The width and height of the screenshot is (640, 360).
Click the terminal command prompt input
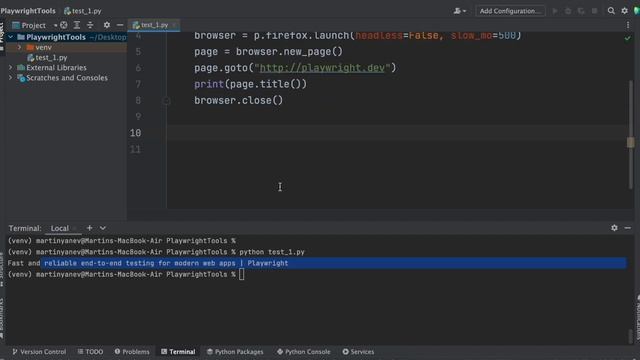point(242,275)
